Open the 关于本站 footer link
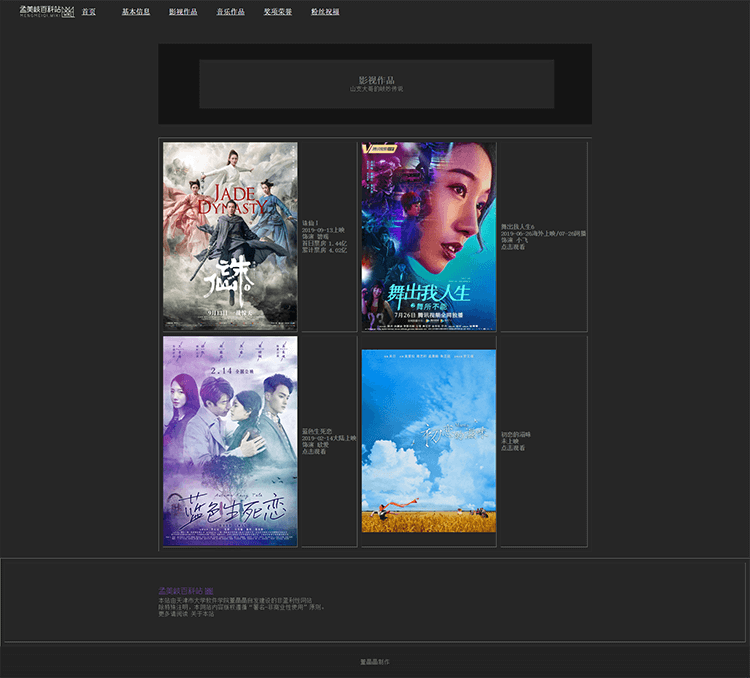The image size is (750, 678). 202,614
